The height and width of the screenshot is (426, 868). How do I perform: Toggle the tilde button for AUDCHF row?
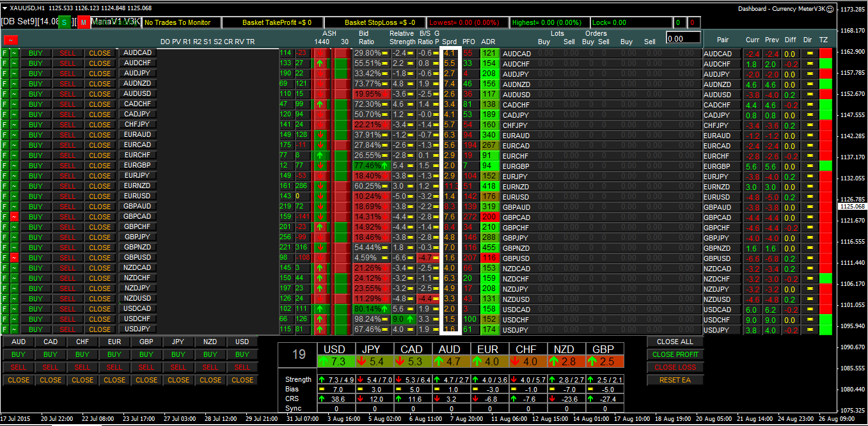pyautogui.click(x=14, y=63)
